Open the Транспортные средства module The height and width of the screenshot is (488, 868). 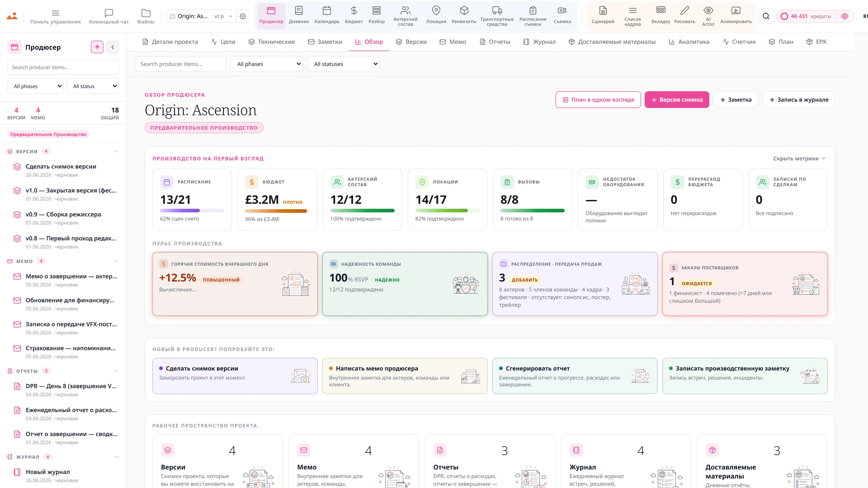coord(497,16)
